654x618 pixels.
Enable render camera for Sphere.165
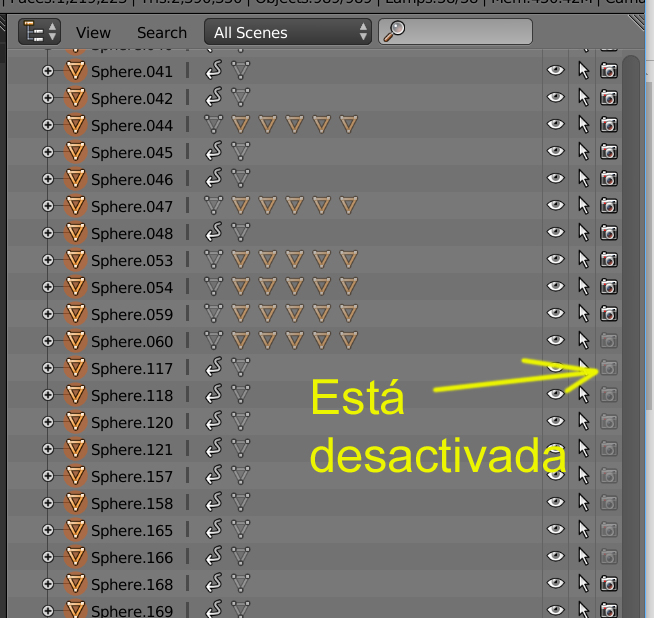(x=609, y=530)
